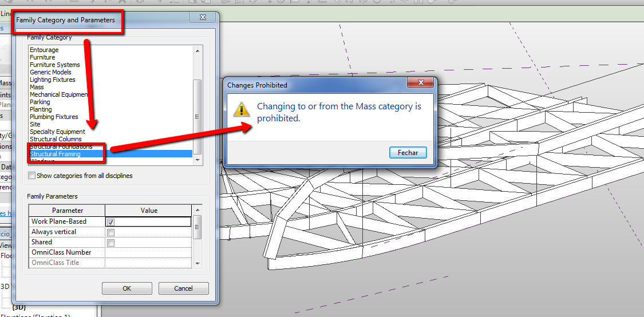The image size is (644, 317).
Task: Click the Value column header
Action: (x=149, y=211)
